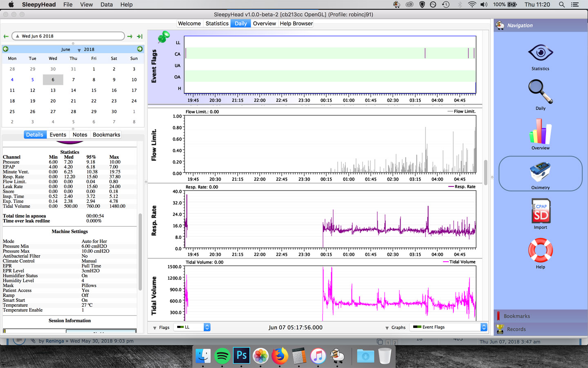Open Calculator from the Dock
This screenshot has height=368, width=588.
(299, 356)
